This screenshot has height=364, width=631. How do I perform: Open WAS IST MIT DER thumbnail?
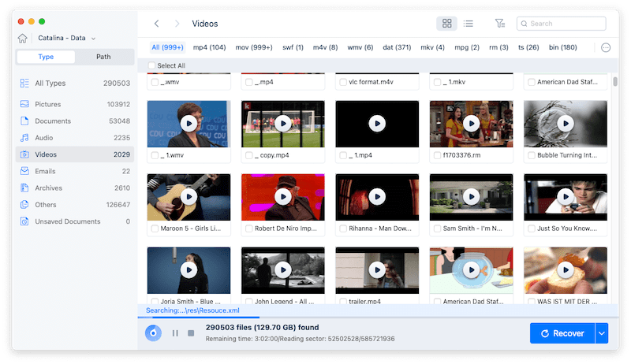566,270
